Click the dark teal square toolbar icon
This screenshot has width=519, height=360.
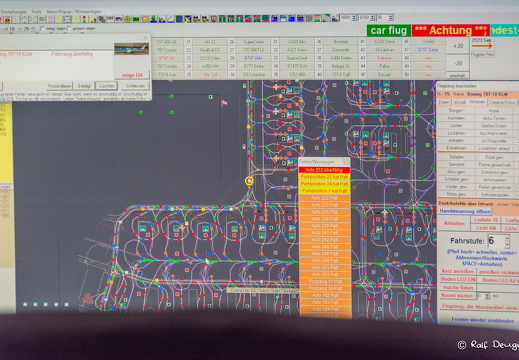click(266, 18)
